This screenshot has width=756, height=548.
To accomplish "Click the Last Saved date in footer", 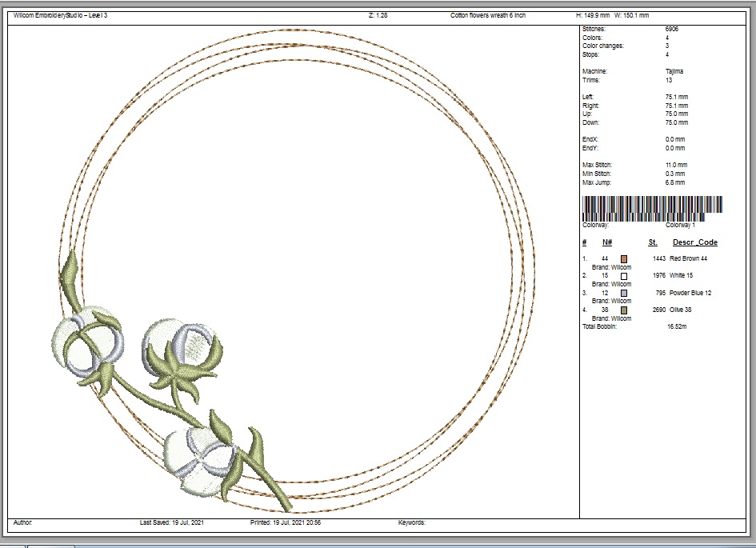I will (171, 522).
